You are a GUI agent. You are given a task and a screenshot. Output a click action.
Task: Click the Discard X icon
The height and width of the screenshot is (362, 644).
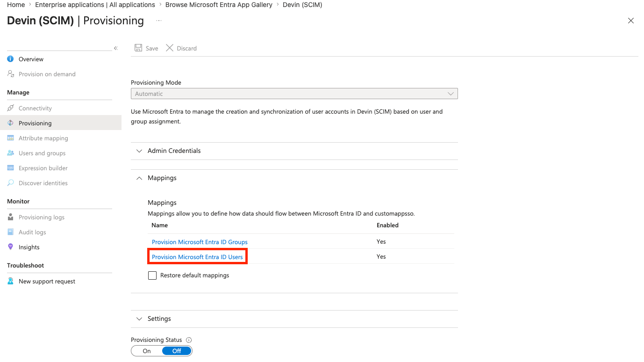170,48
